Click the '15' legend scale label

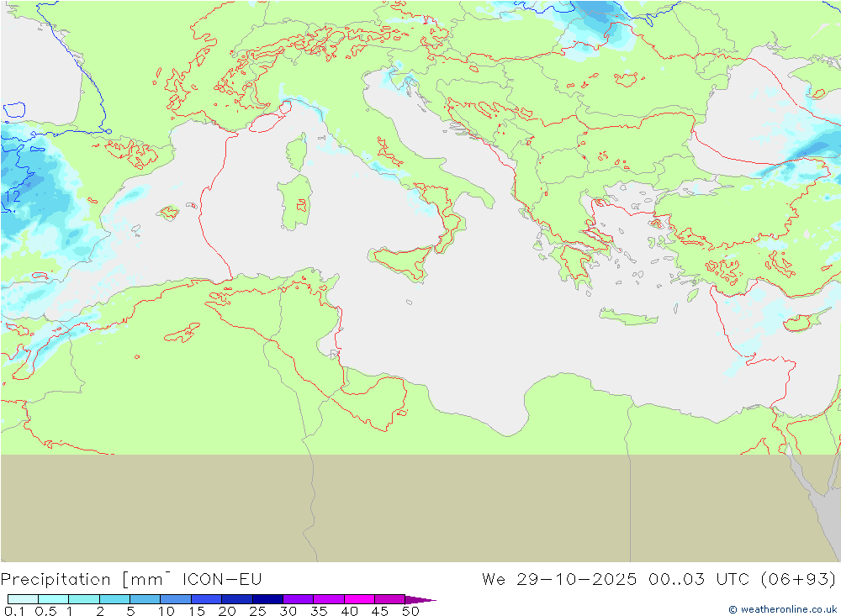tap(197, 611)
